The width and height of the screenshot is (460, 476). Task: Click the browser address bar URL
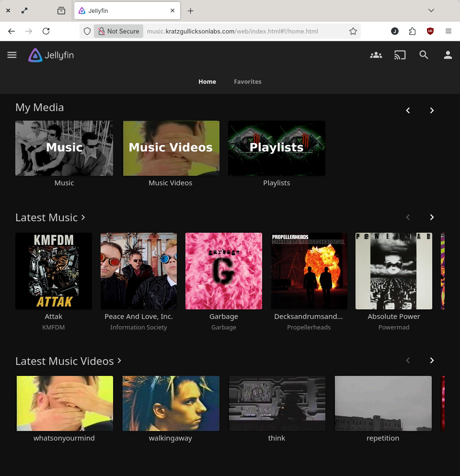[x=232, y=31]
